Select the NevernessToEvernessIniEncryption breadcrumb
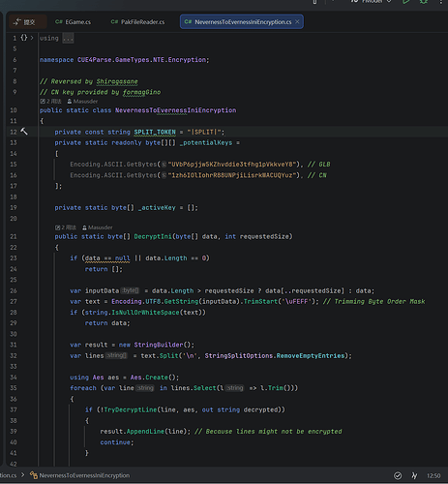This screenshot has height=484, width=448. tap(80, 475)
